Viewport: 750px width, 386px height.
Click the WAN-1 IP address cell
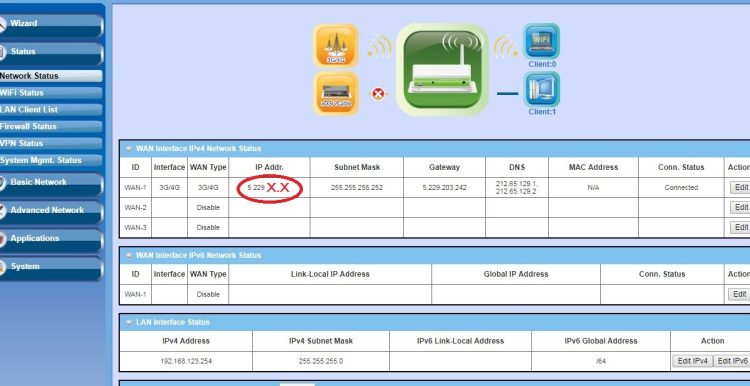click(x=269, y=188)
